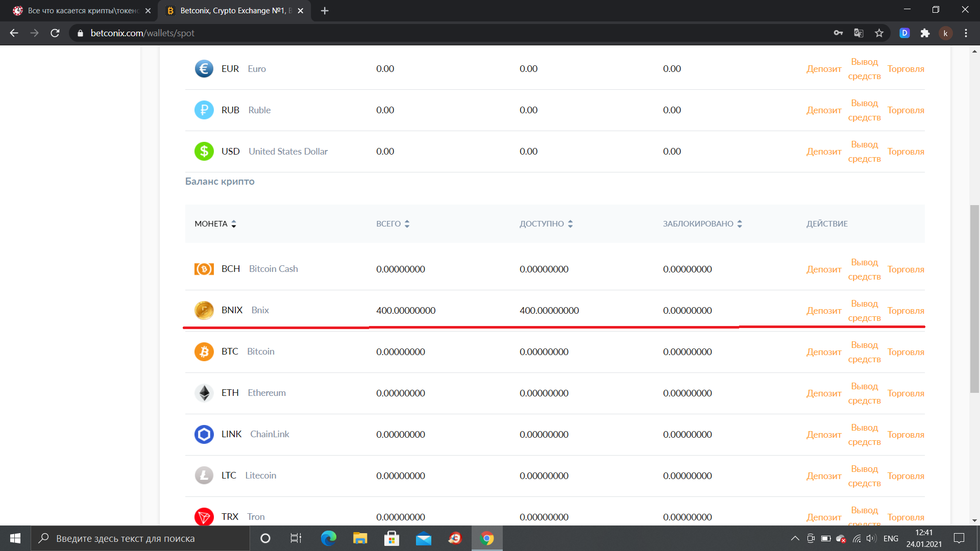The width and height of the screenshot is (980, 551).
Task: Open Task View from taskbar
Action: pos(296,538)
